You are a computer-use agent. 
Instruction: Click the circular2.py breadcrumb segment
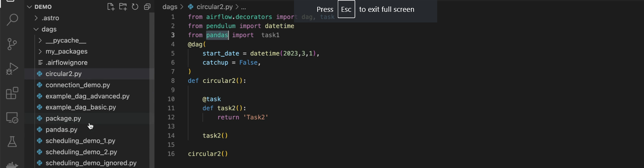coord(214,7)
